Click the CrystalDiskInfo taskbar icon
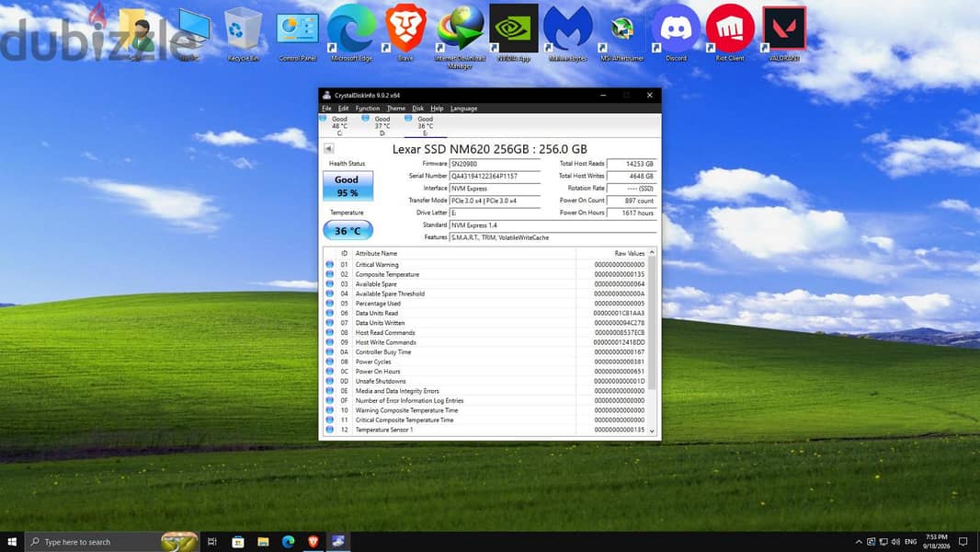The width and height of the screenshot is (980, 552). tap(338, 541)
